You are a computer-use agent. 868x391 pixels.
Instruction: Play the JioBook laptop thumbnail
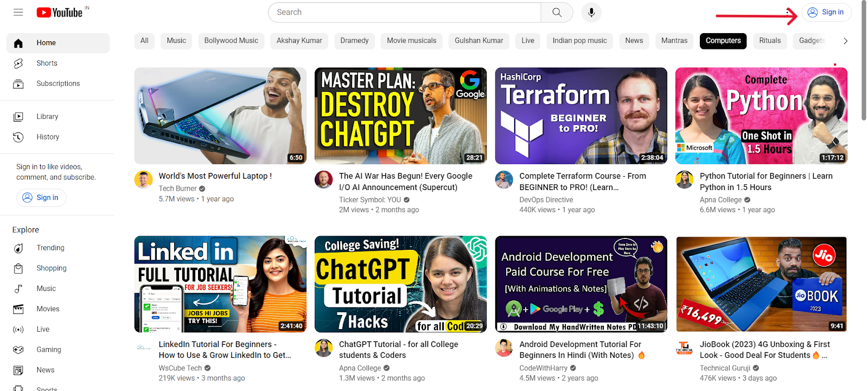pyautogui.click(x=761, y=284)
